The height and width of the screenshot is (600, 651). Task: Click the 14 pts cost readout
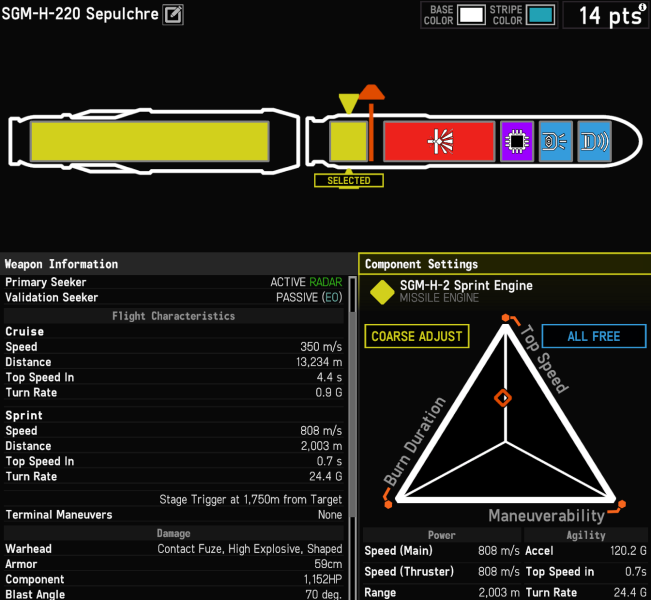pyautogui.click(x=609, y=16)
